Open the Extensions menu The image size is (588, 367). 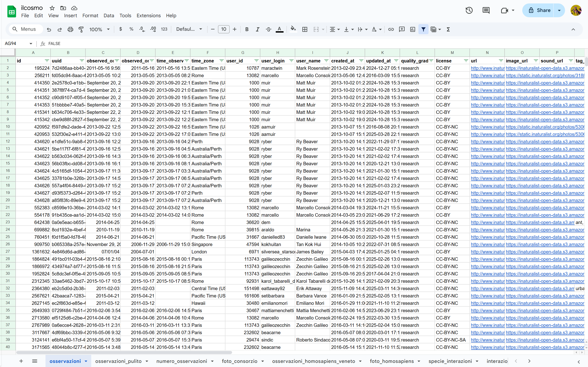pyautogui.click(x=148, y=16)
